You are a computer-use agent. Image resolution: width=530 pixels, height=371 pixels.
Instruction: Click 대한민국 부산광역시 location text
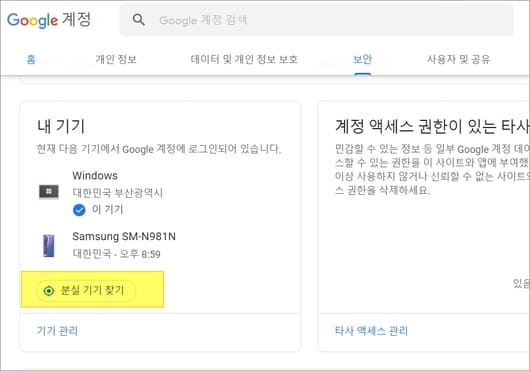(x=118, y=193)
